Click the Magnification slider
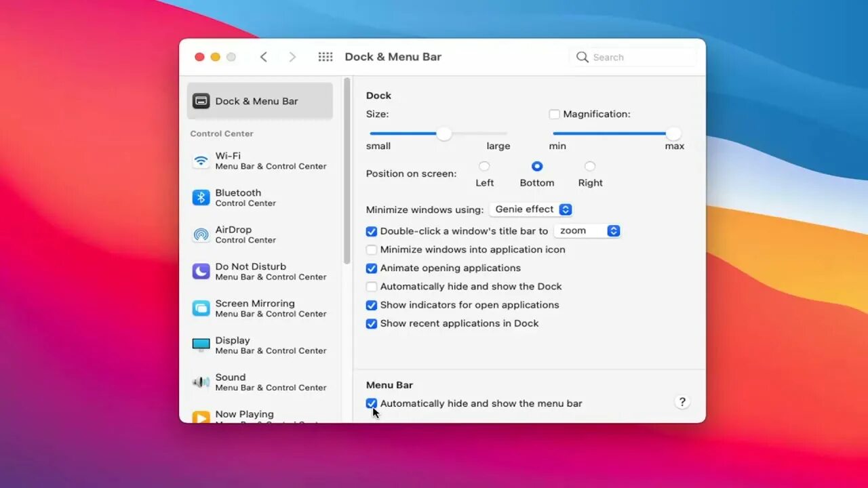868x488 pixels. (x=616, y=134)
